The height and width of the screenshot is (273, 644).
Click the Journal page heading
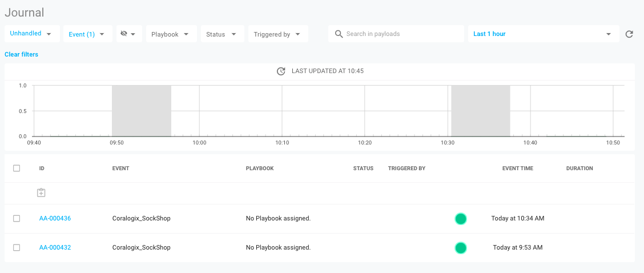click(x=24, y=13)
